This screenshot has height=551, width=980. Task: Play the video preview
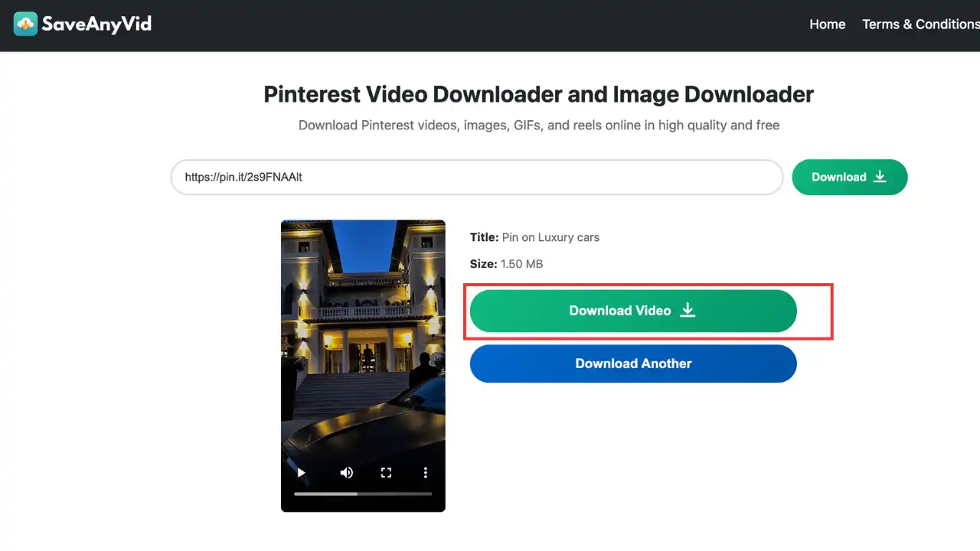coord(301,473)
